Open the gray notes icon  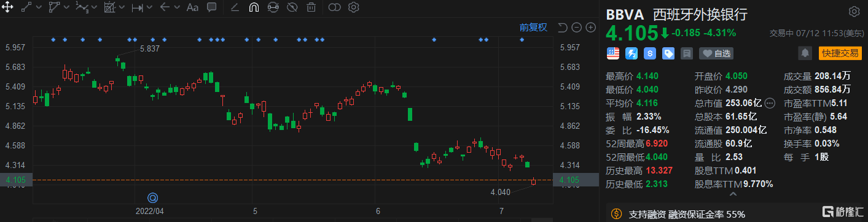click(x=687, y=53)
